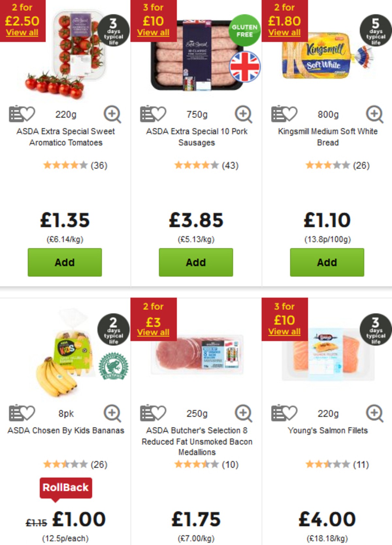This screenshot has height=545, width=392.
Task: Click Add for the Extra Special pork sausages
Action: click(x=195, y=262)
